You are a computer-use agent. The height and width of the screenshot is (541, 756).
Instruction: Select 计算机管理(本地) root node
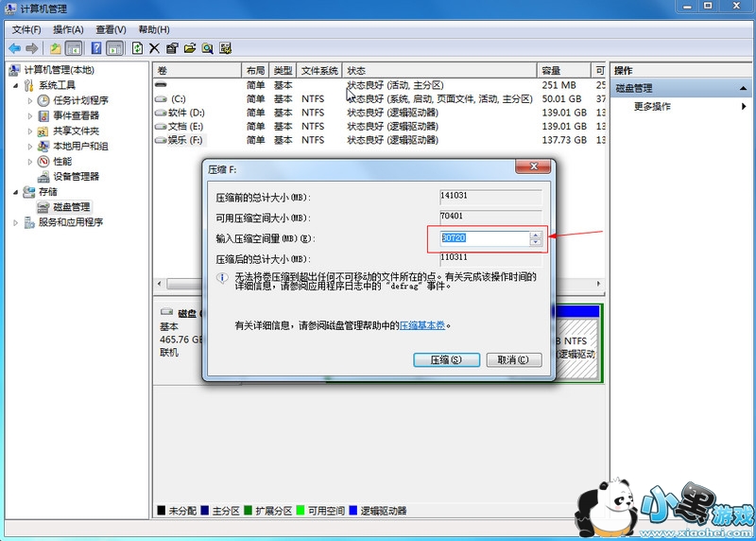click(60, 70)
